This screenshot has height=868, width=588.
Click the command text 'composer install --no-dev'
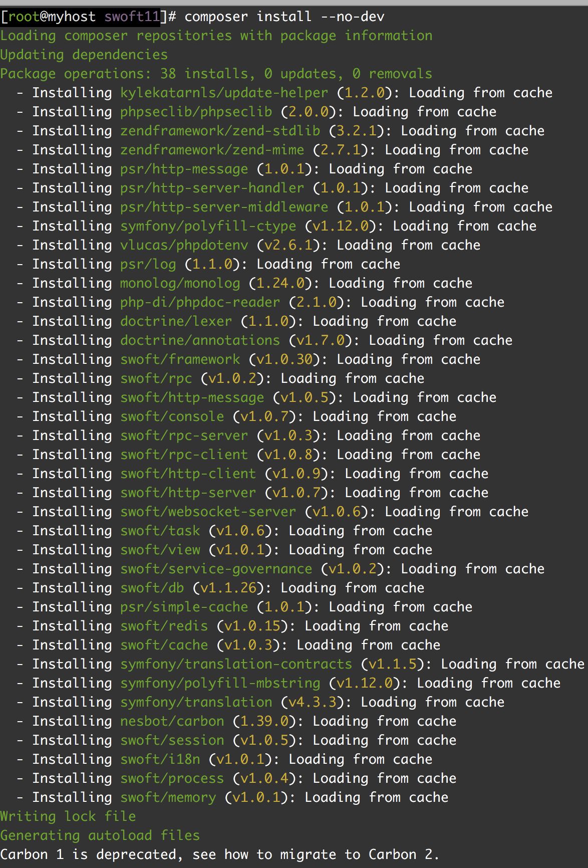point(284,17)
